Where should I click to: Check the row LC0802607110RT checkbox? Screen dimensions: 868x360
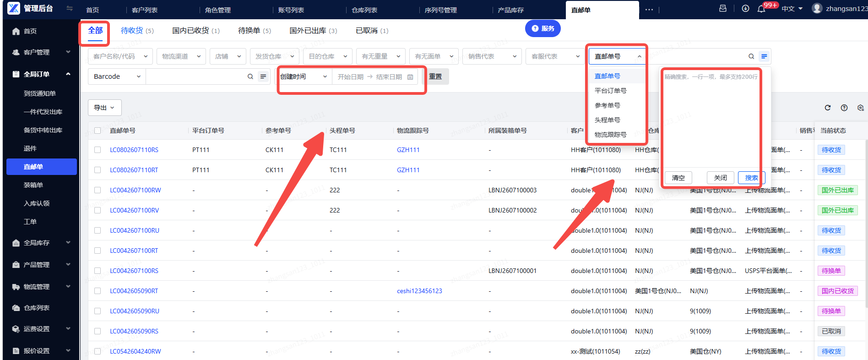click(98, 170)
